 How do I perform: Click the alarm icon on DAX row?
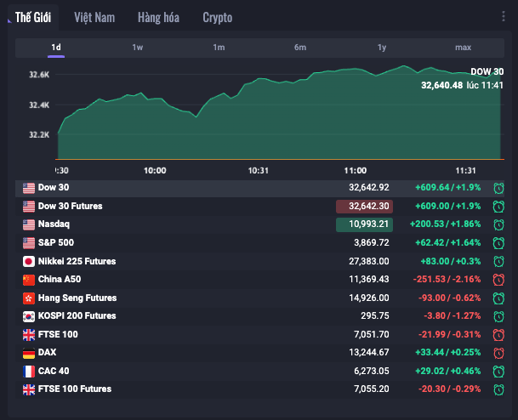498,353
